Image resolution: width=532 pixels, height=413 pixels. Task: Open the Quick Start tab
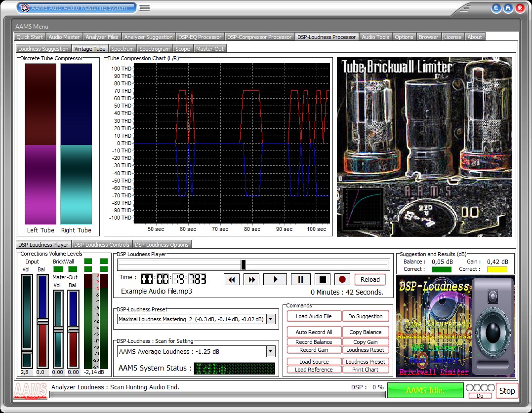coord(30,37)
